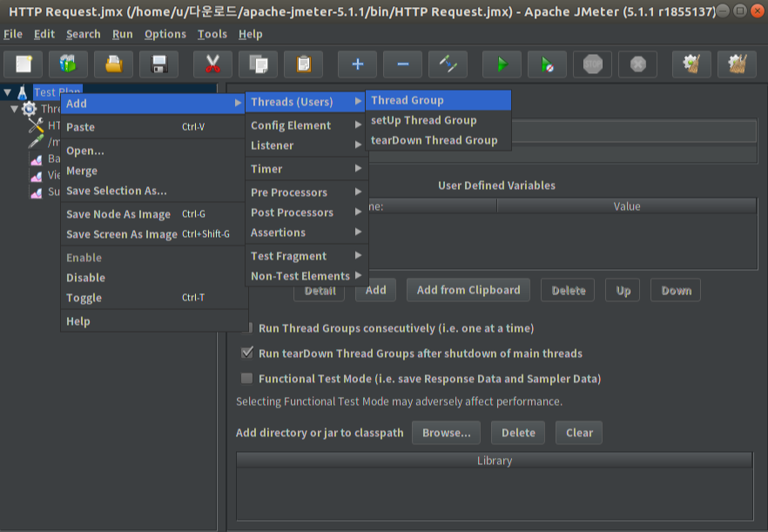The image size is (768, 532).
Task: Click Help in context menu
Action: pyautogui.click(x=153, y=321)
